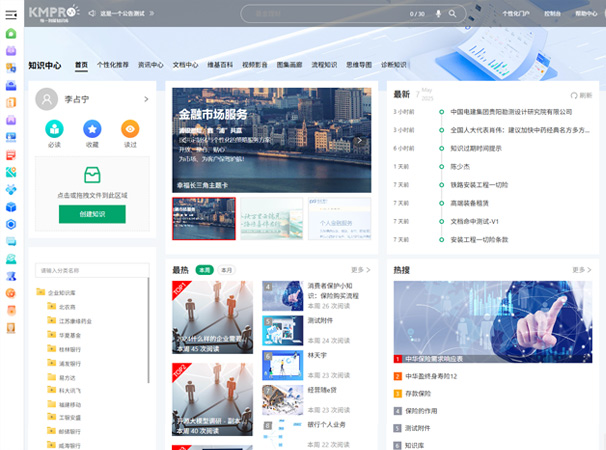Expand the user profile arrow beside 李占宁
Viewport: 606px width, 450px height.
click(x=147, y=99)
